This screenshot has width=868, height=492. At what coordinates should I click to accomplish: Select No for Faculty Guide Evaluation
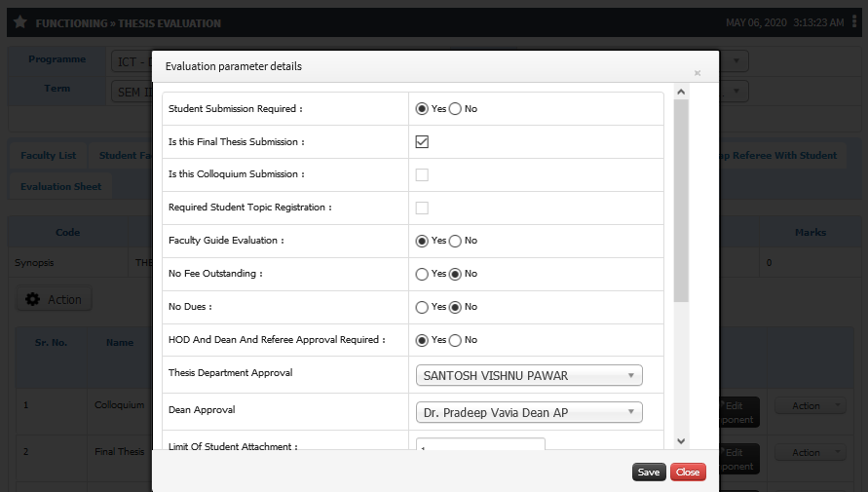click(x=455, y=241)
